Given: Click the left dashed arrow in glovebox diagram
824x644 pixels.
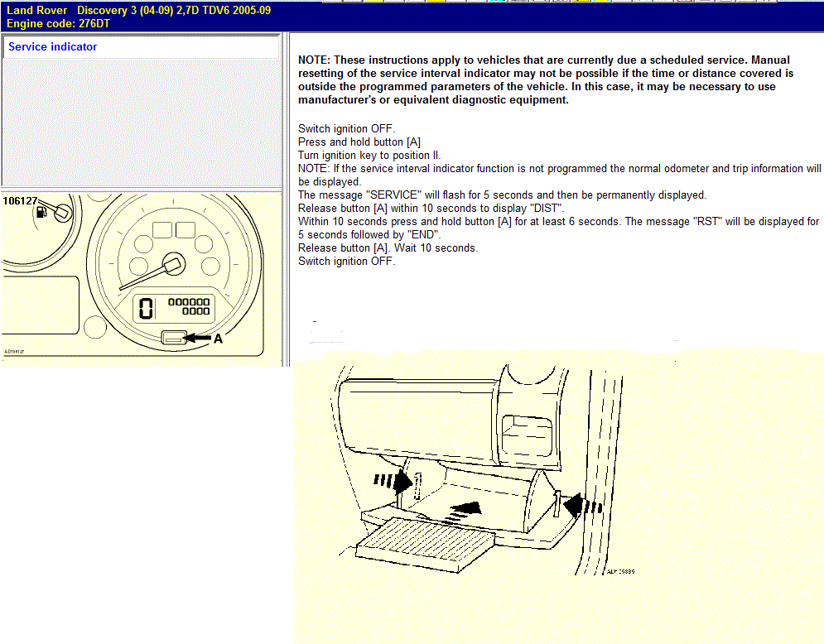Looking at the screenshot, I should [394, 480].
